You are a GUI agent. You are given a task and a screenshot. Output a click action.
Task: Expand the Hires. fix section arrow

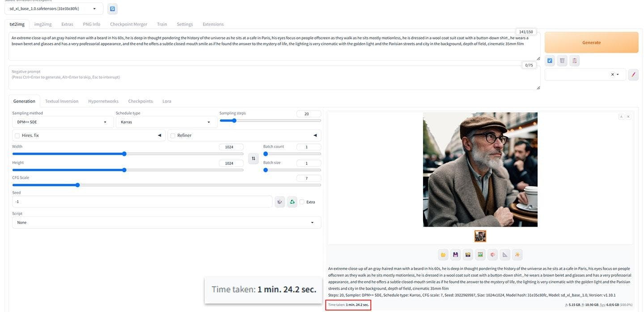160,135
